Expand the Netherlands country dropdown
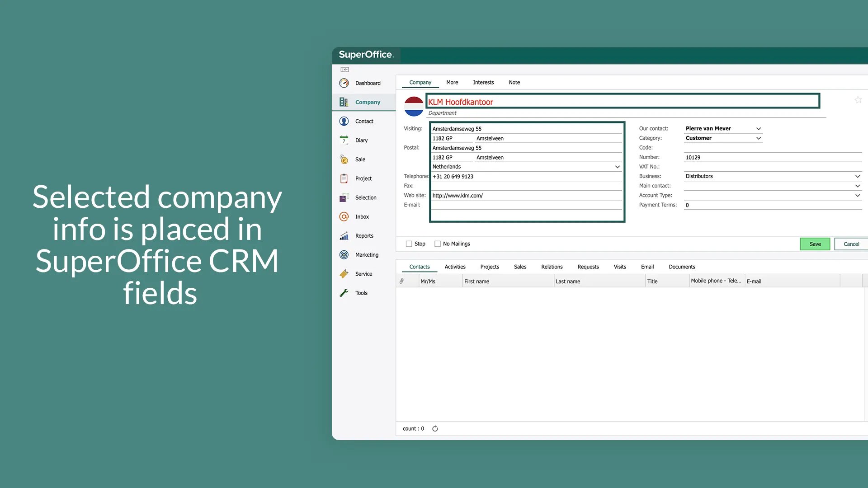Image resolution: width=868 pixels, height=488 pixels. click(617, 167)
